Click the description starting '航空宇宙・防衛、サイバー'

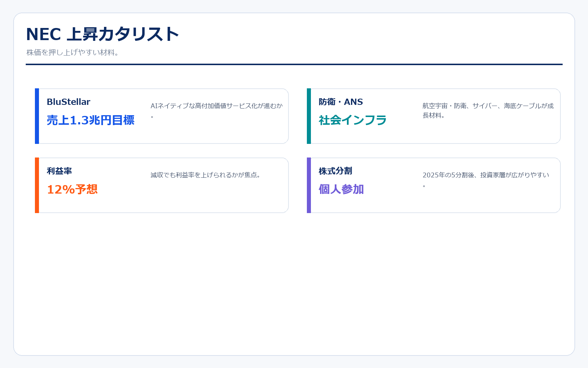488,110
